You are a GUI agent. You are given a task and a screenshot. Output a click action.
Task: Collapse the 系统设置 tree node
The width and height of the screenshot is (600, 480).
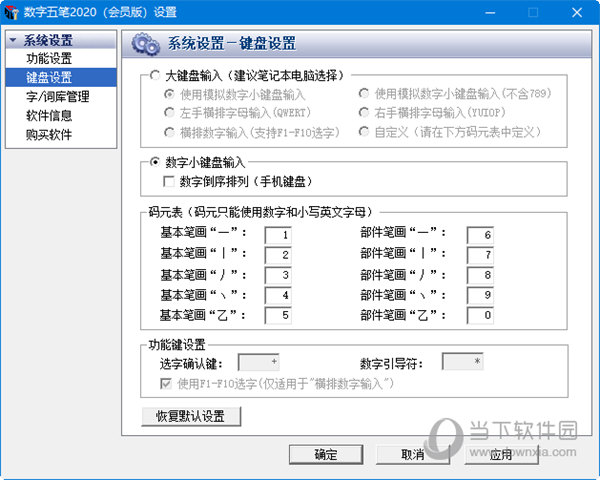[x=14, y=41]
